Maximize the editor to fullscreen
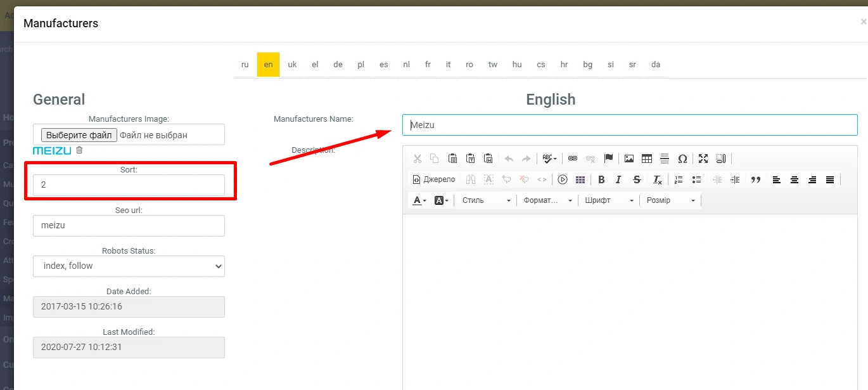This screenshot has height=390, width=868. click(x=703, y=159)
